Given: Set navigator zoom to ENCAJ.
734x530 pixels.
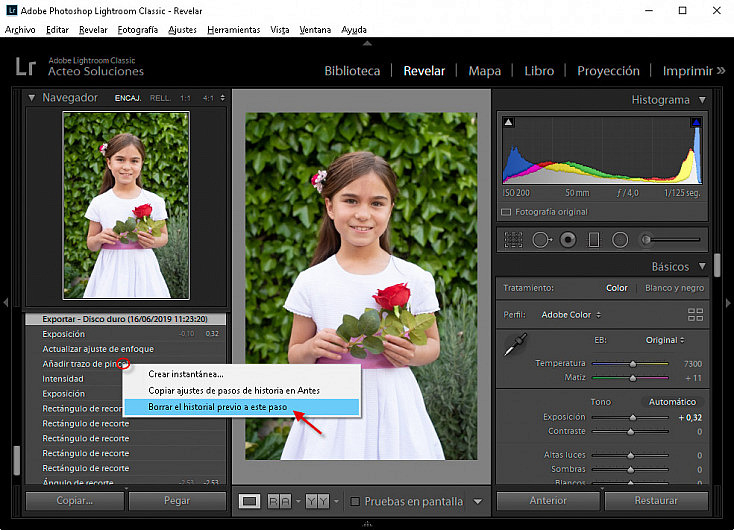Looking at the screenshot, I should pyautogui.click(x=128, y=98).
